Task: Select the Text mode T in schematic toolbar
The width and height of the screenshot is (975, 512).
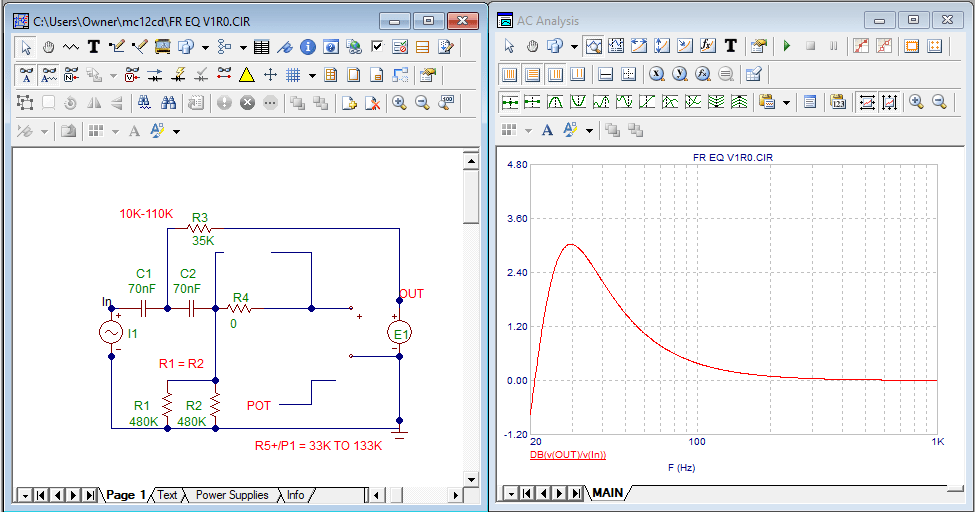Action: (94, 47)
